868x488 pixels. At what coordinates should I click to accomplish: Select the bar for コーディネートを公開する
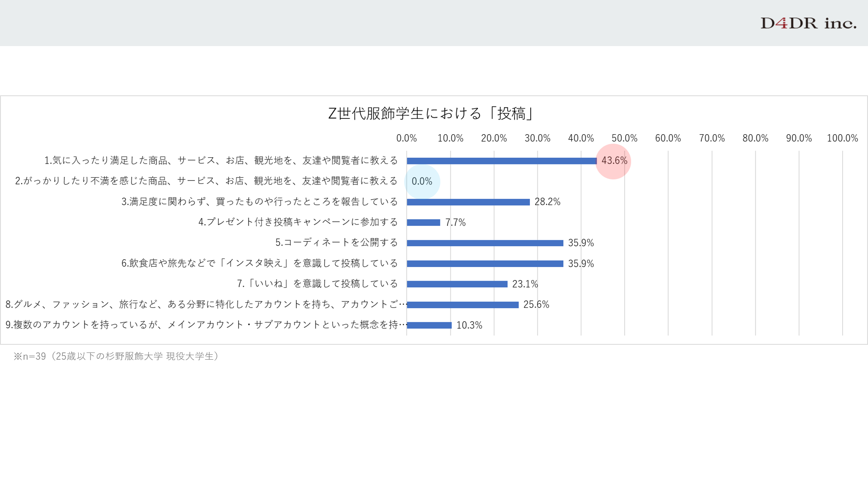(x=485, y=243)
